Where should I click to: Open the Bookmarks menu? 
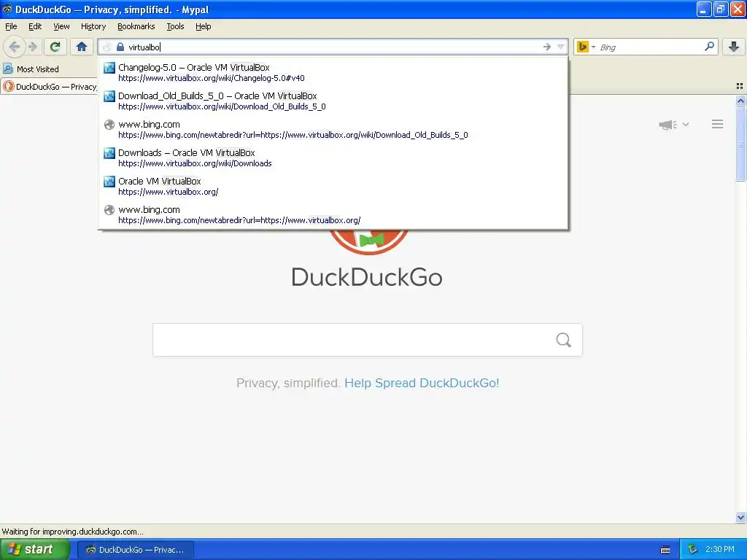[x=136, y=26]
